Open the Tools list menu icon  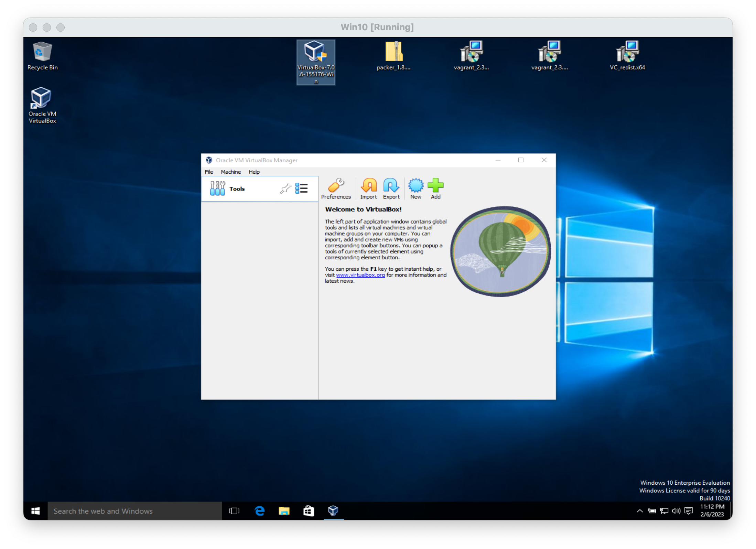tap(301, 189)
